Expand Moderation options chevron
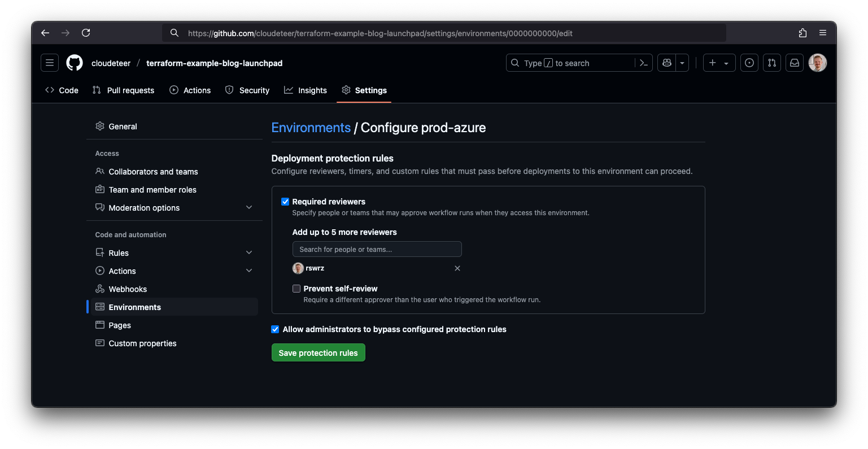 [249, 208]
